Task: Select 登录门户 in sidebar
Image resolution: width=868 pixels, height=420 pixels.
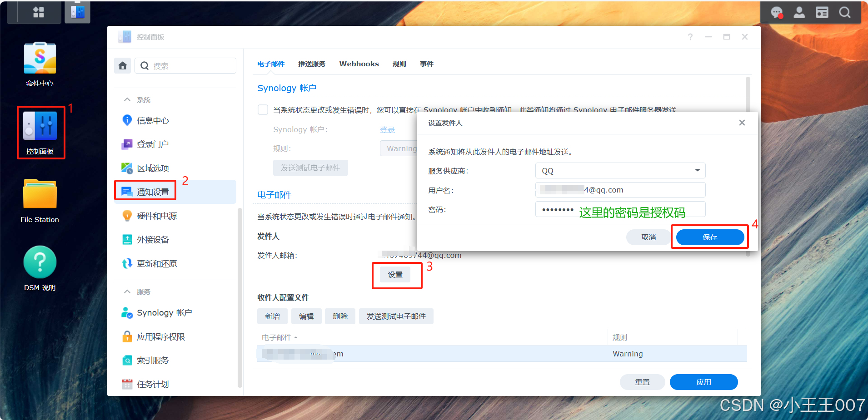Action: point(175,144)
